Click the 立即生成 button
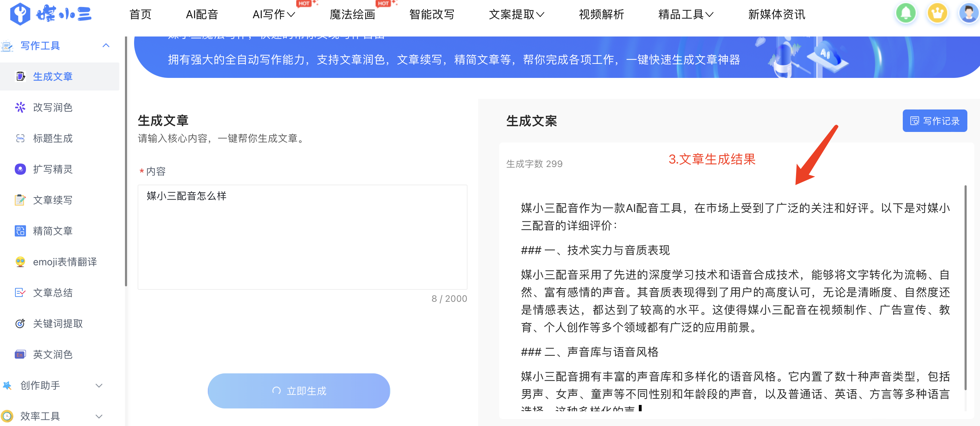 coord(299,391)
